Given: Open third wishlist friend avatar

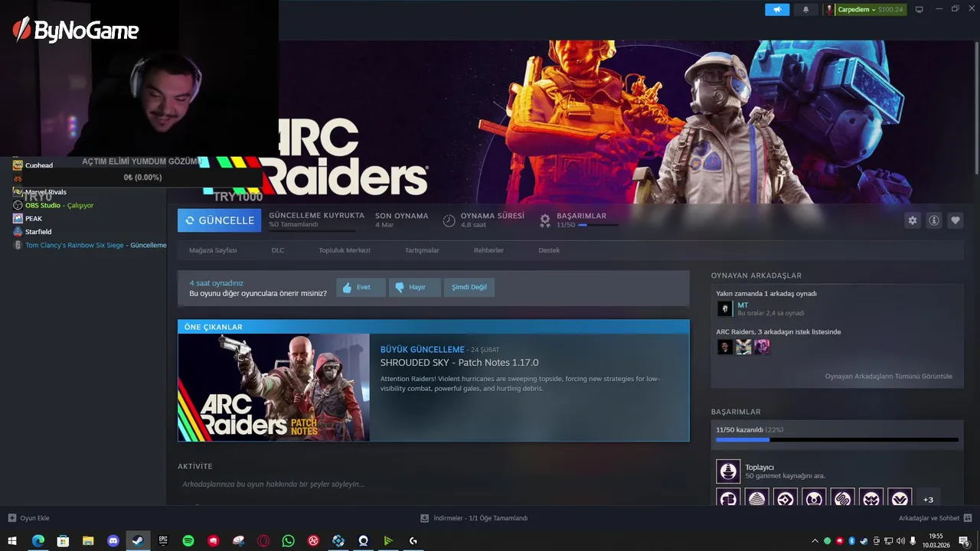Looking at the screenshot, I should point(762,347).
